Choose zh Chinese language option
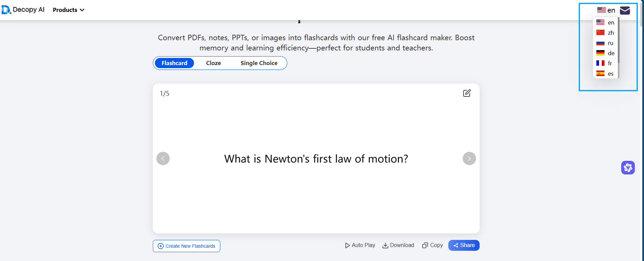Viewport: 644px width, 261px height. (x=605, y=33)
